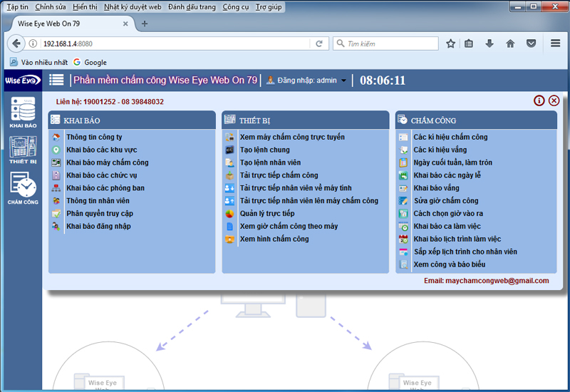This screenshot has height=392, width=570.
Task: Click the site information icon in address bar
Action: 33,43
